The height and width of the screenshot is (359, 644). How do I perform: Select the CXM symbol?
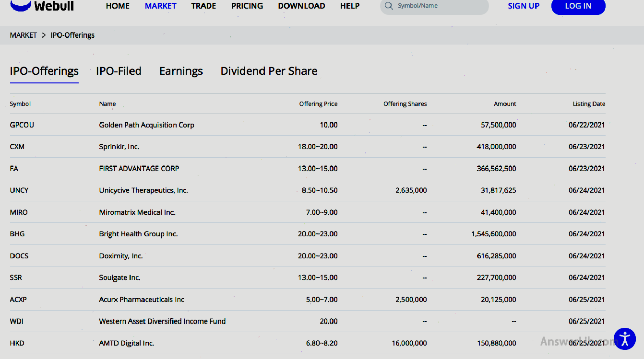tap(17, 147)
